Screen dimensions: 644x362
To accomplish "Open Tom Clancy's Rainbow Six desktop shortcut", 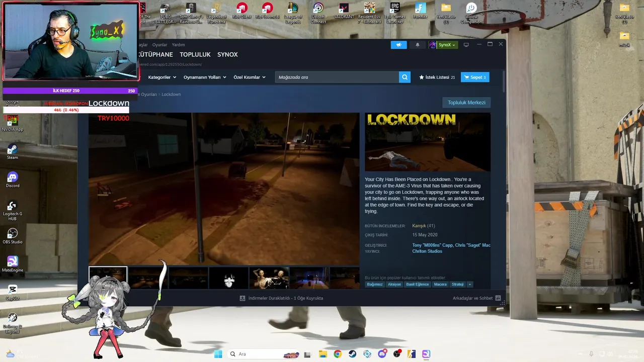I will point(191,13).
